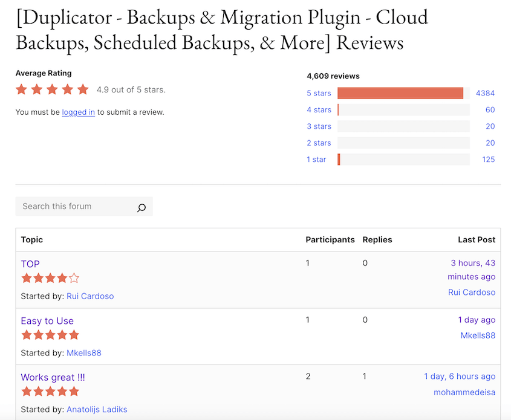Click the star rating under Easy to Use
The image size is (511, 420).
click(50, 335)
